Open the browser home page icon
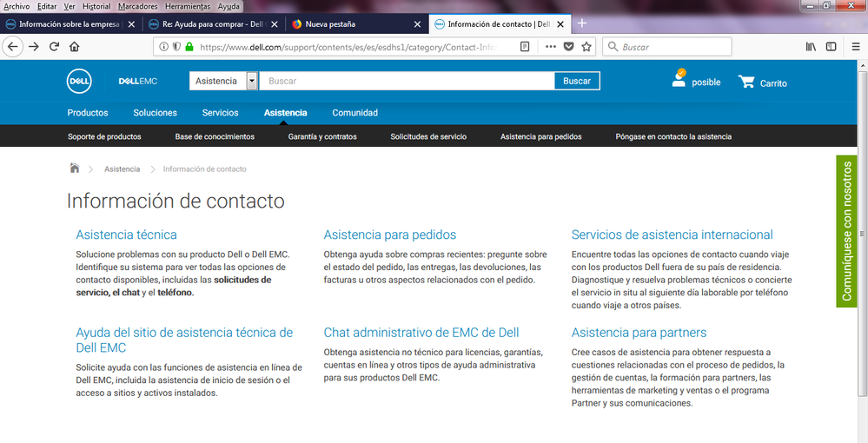This screenshot has width=868, height=443. point(74,47)
